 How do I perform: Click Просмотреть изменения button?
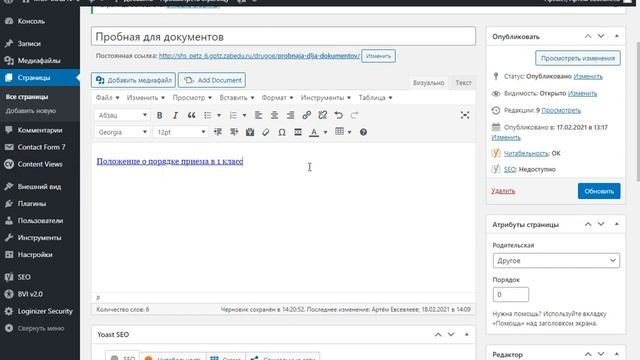click(x=578, y=58)
